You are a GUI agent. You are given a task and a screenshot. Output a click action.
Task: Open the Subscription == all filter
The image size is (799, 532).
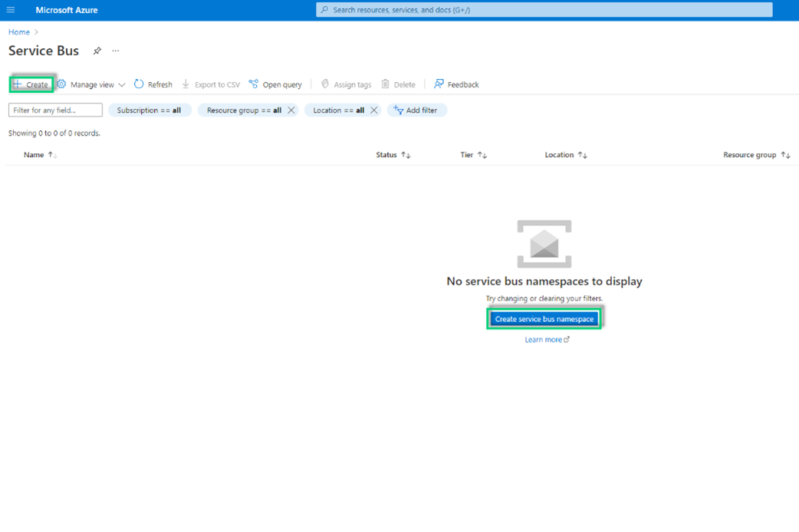click(x=150, y=110)
